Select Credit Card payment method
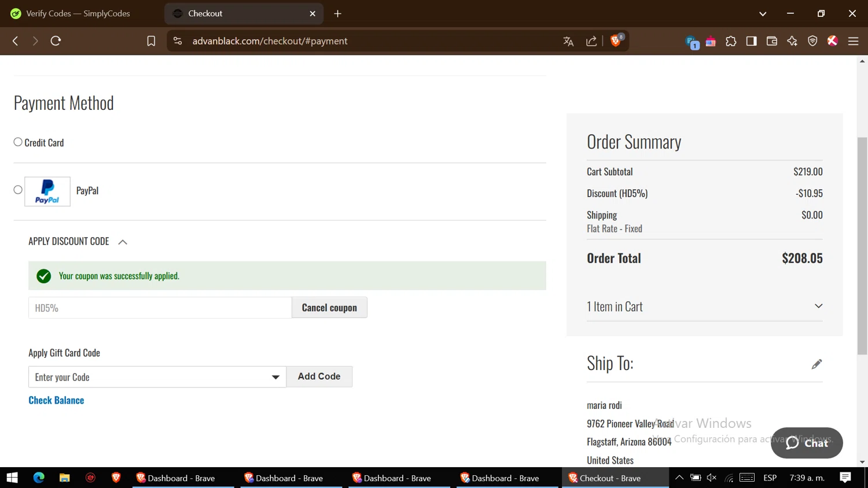Viewport: 868px width, 488px height. coord(18,142)
